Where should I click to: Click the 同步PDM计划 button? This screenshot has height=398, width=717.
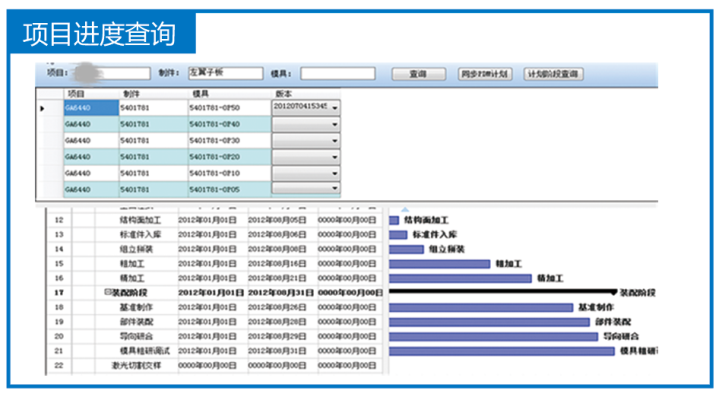coord(485,74)
